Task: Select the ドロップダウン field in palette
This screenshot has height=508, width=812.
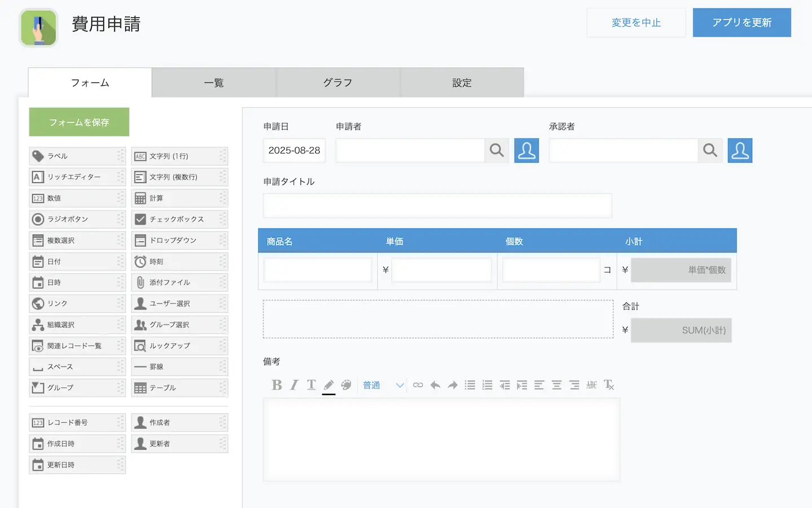Action: pos(179,240)
